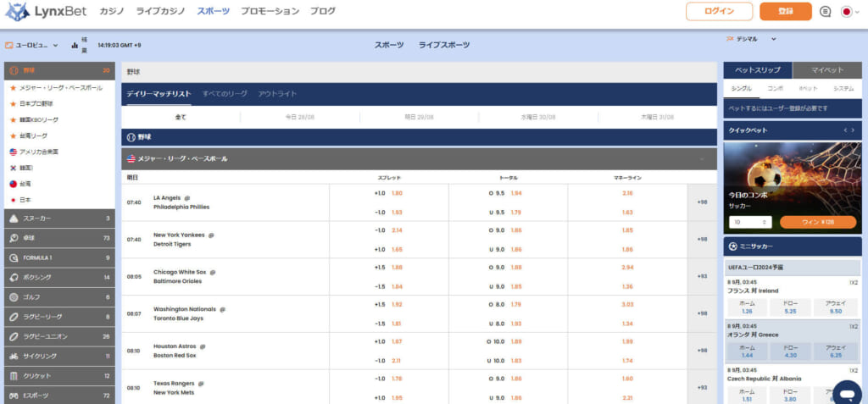Viewport: 868px width, 404px height.
Task: Expand +98 more markets for LA Angels
Action: click(x=702, y=202)
